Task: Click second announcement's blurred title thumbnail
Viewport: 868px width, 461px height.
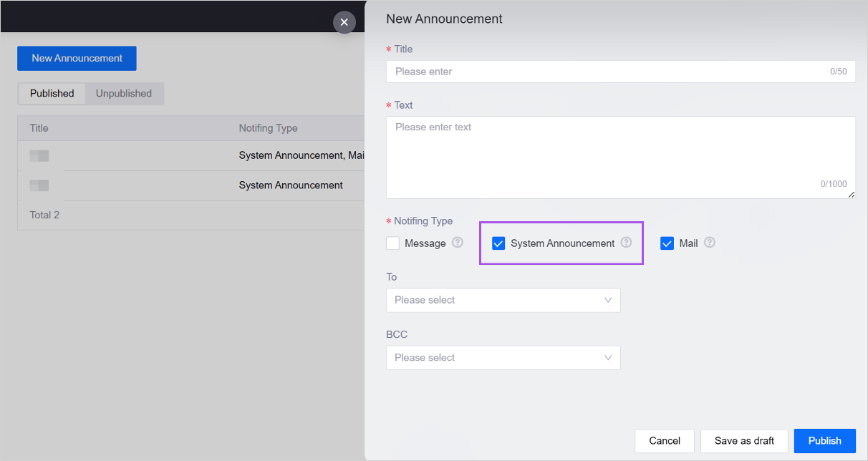Action: [39, 185]
